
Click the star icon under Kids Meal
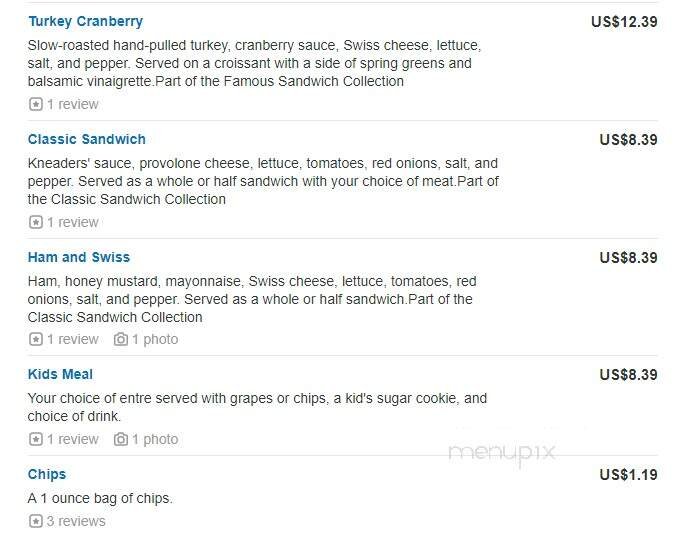[x=36, y=439]
